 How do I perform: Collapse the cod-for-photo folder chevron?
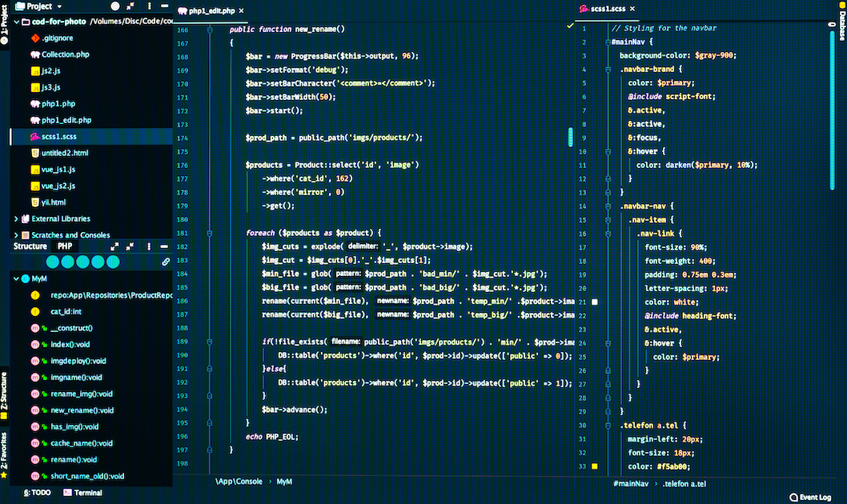point(15,21)
